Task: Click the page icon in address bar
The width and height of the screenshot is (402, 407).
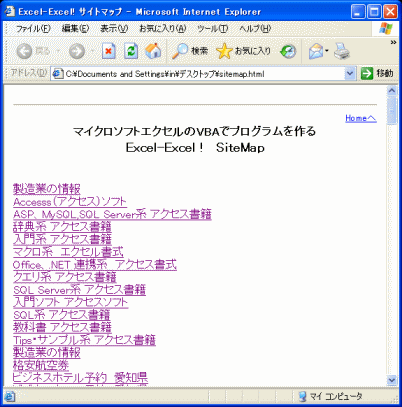Action: tap(58, 74)
